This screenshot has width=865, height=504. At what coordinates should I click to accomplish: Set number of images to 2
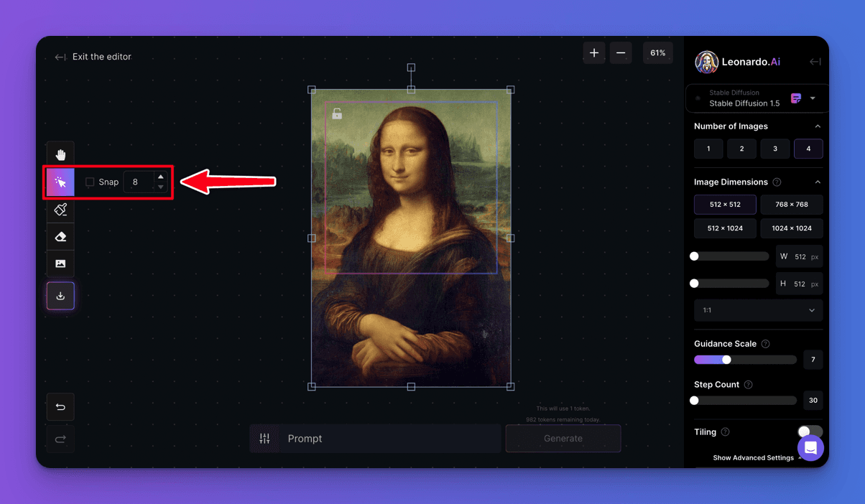[x=741, y=149]
